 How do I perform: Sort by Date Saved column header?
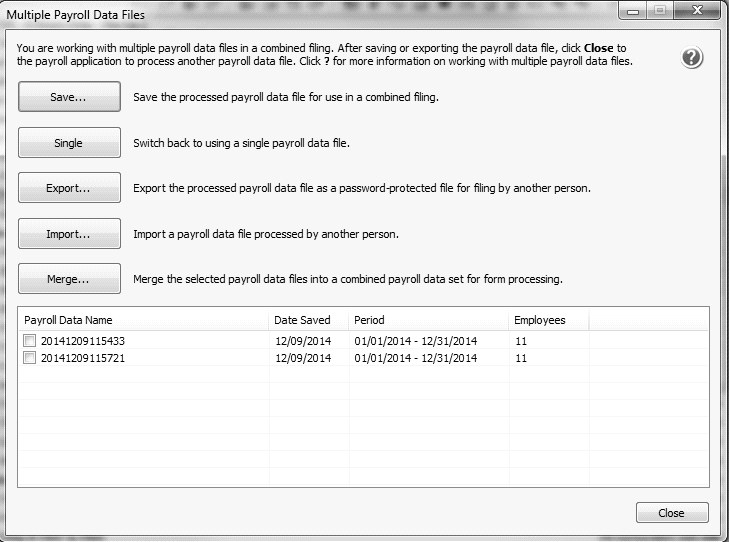(309, 320)
